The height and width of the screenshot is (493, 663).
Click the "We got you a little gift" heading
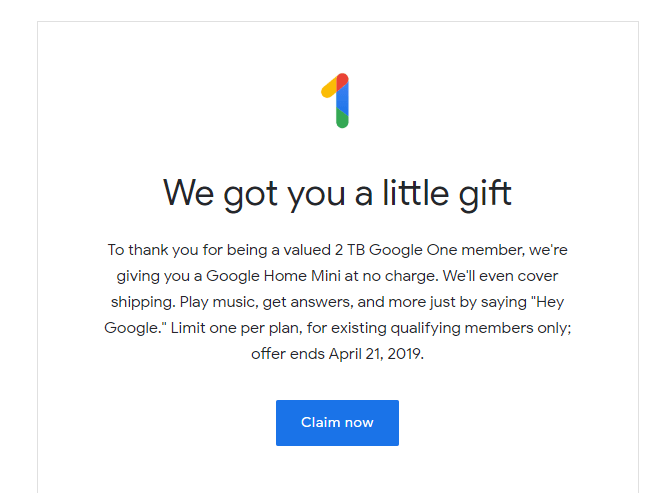click(x=337, y=192)
